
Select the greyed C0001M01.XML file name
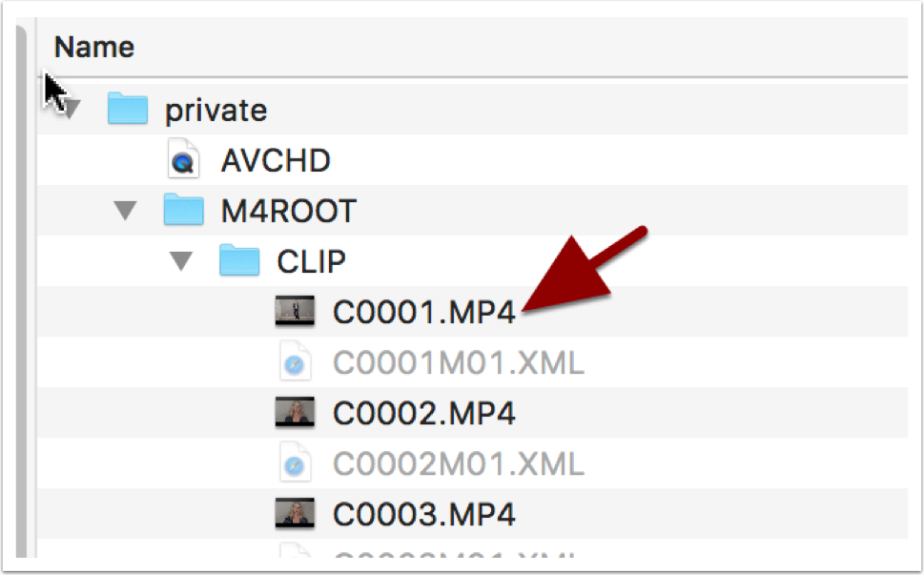pyautogui.click(x=459, y=362)
